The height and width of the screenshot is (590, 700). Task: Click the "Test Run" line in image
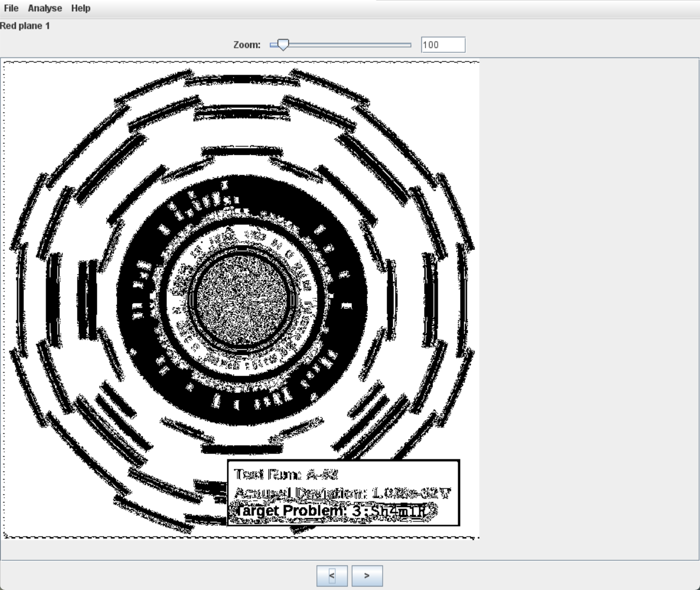click(x=286, y=474)
